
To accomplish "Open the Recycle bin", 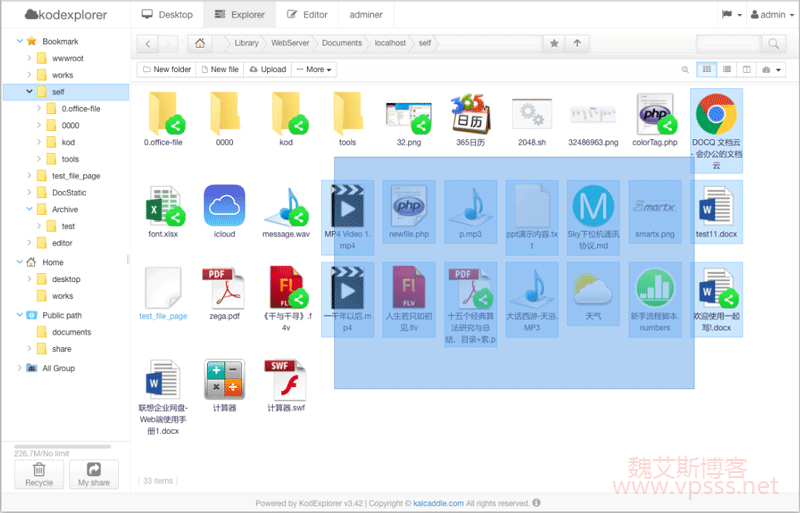I will point(39,473).
